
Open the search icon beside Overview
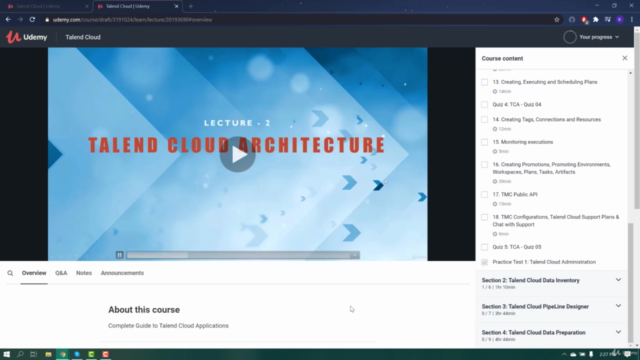(x=10, y=273)
